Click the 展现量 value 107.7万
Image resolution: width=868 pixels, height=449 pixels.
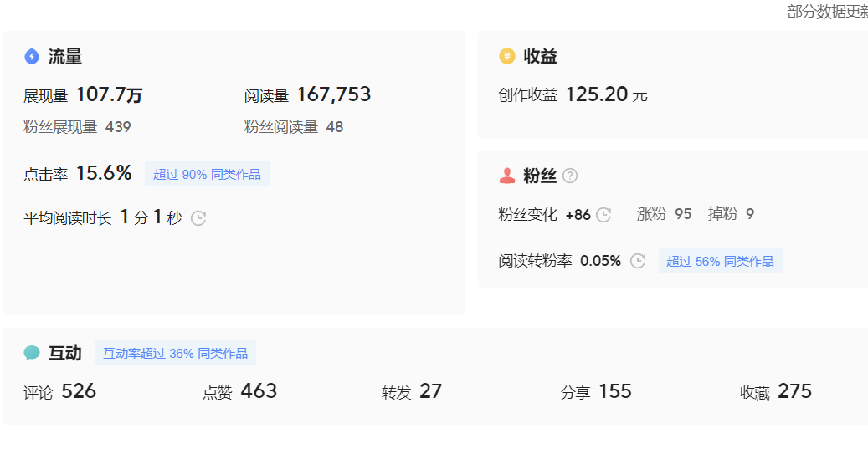pyautogui.click(x=109, y=95)
